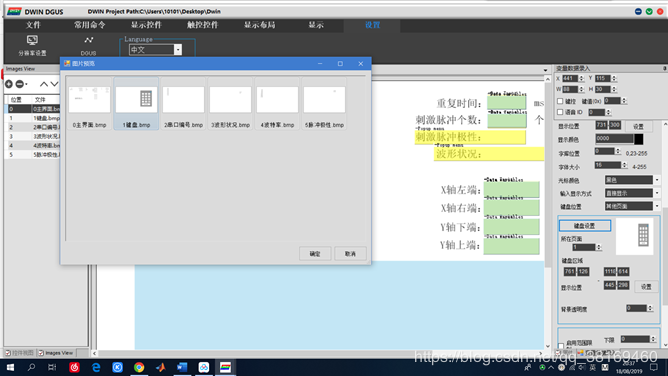
Task: Enable the 键控 checkbox
Action: [560, 101]
